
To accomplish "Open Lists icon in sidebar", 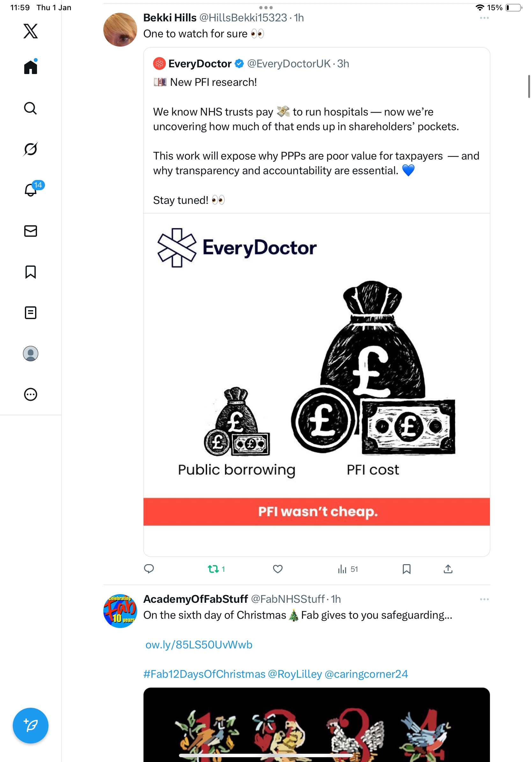I will point(31,313).
